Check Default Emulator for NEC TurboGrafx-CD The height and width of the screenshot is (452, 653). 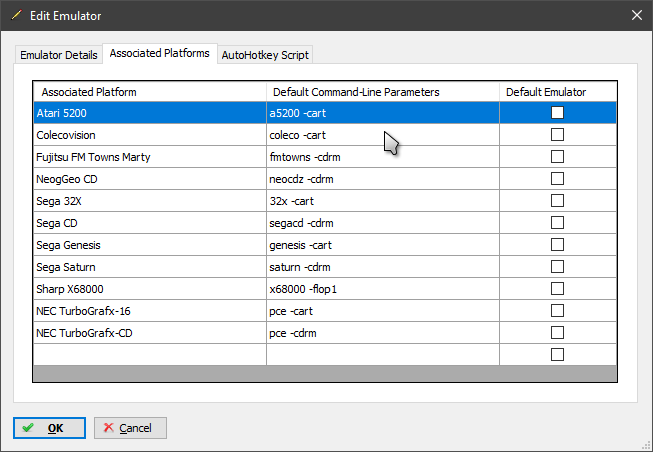[x=557, y=333]
